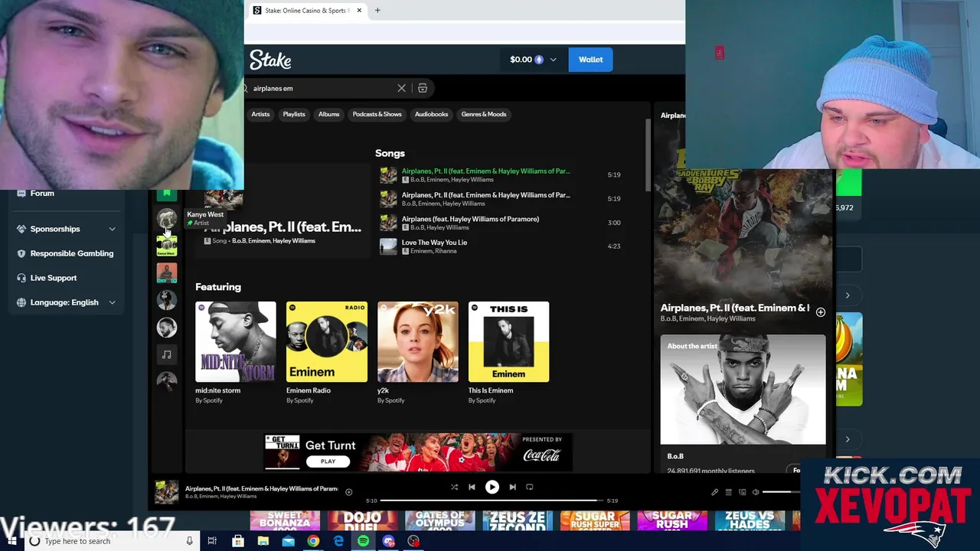Image resolution: width=980 pixels, height=551 pixels.
Task: Select 'Love The Way You Lie' song row
Action: click(501, 246)
